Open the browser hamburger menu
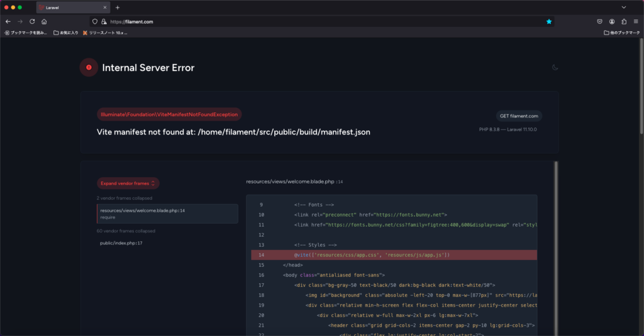This screenshot has height=336, width=644. coord(636,22)
